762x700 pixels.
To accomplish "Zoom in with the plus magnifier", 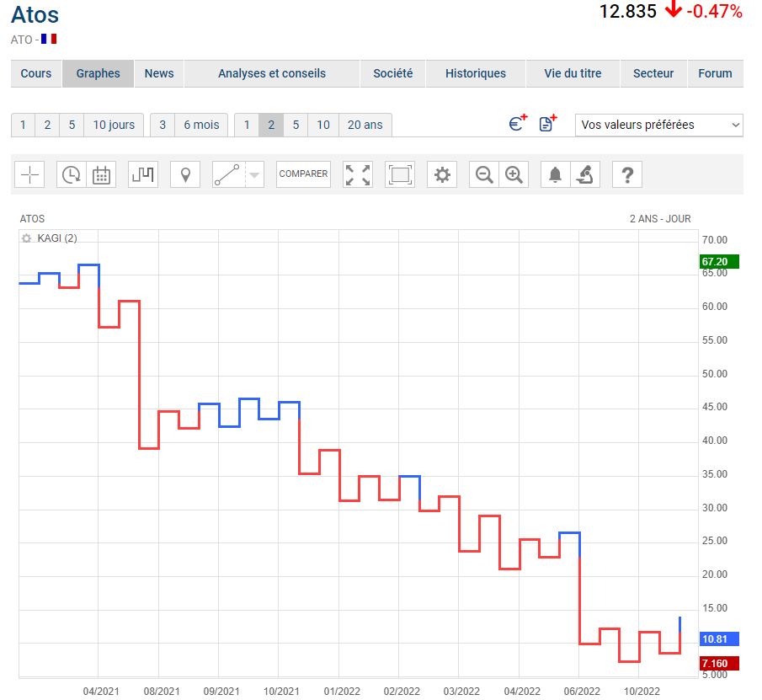I will coord(514,174).
